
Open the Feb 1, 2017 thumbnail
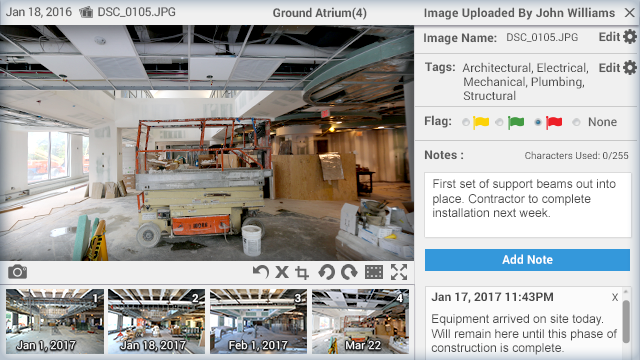click(x=258, y=321)
